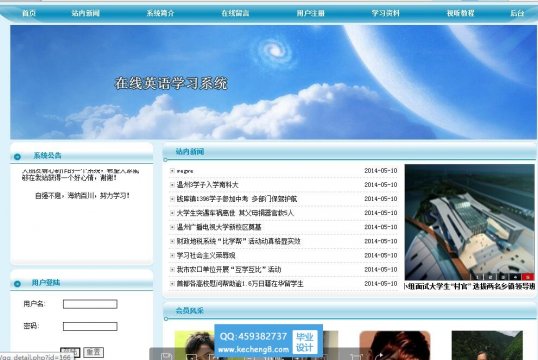Click the round bullet icon beside 用户登陆
The width and height of the screenshot is (538, 360).
click(17, 284)
